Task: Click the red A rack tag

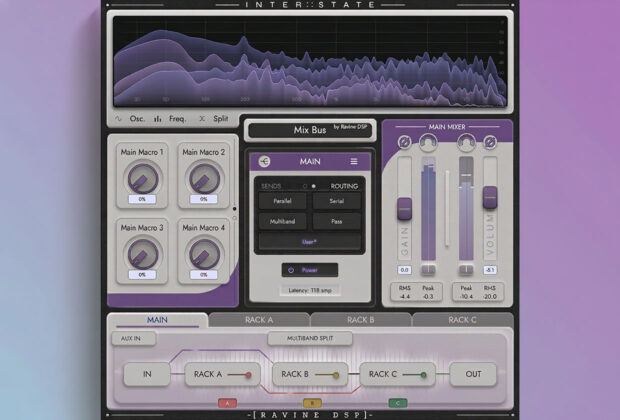Action: pyautogui.click(x=227, y=403)
